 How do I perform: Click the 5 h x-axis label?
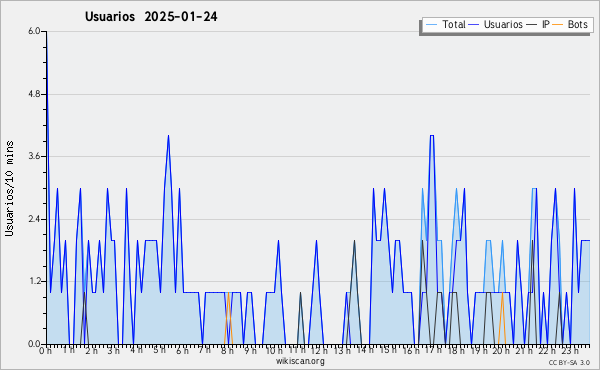159,350
